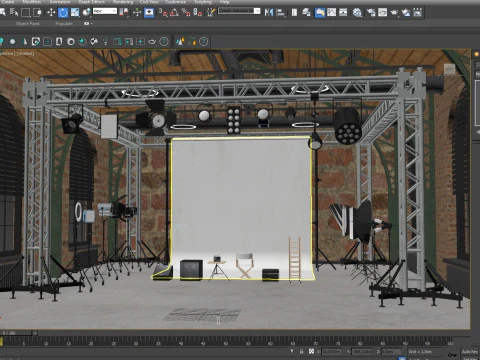Open Edit Named Selection Sets
The width and height of the screenshot is (480, 360).
(211, 13)
